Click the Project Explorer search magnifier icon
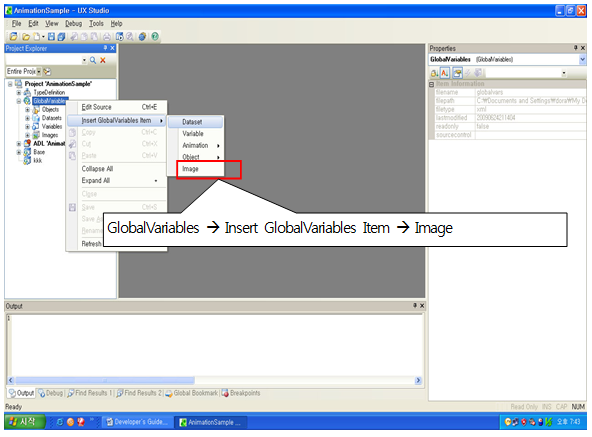This screenshot has height=437, width=592. click(x=93, y=60)
